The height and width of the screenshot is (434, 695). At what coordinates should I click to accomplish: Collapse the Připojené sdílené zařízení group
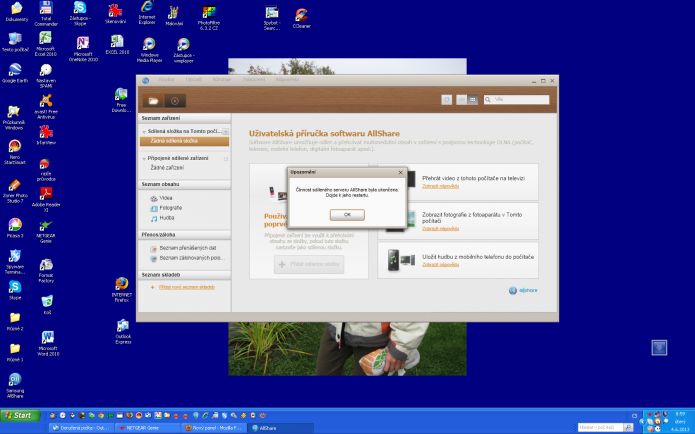[144, 158]
